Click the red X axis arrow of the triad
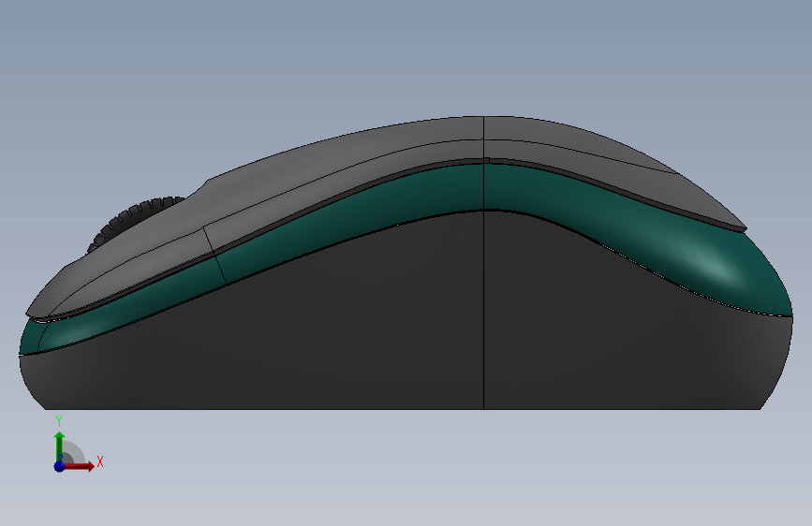 79,466
